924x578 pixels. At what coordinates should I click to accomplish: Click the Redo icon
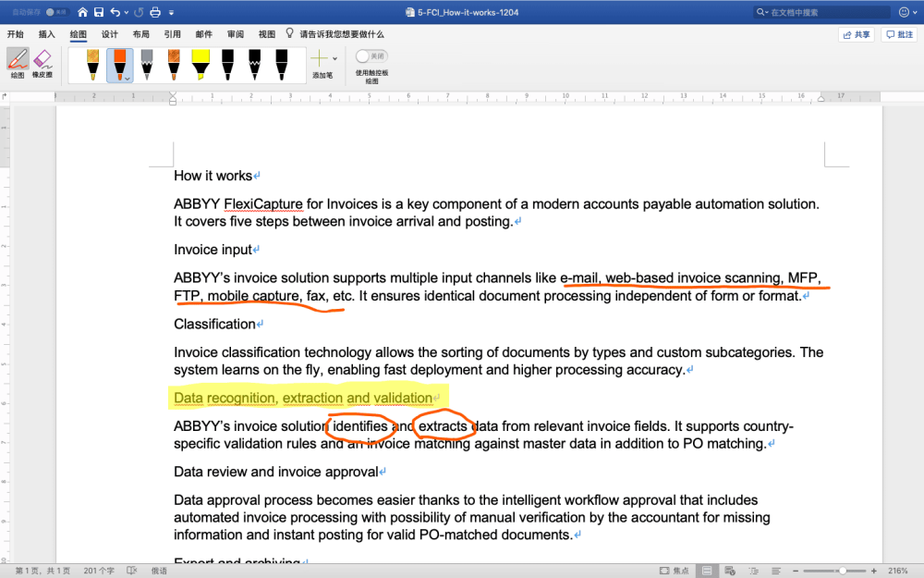tap(140, 12)
